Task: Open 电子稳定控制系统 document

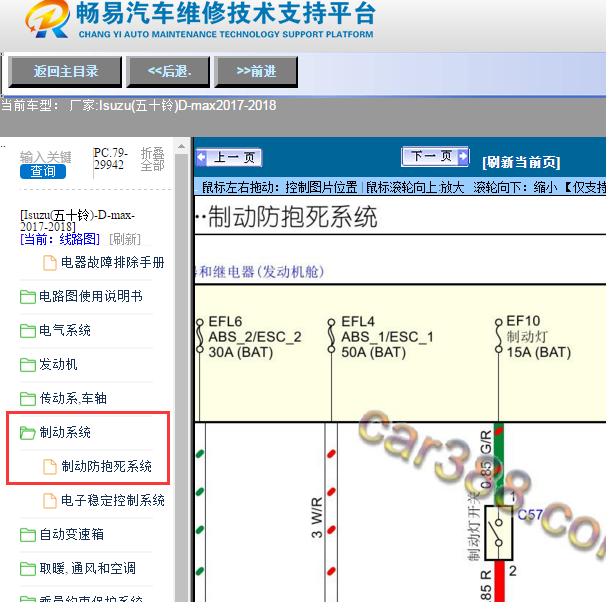Action: pyautogui.click(x=113, y=500)
